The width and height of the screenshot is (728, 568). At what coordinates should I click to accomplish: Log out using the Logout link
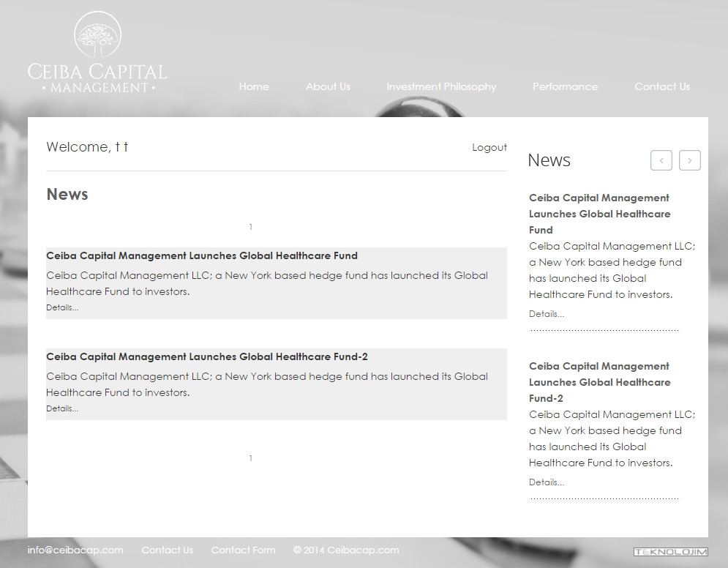489,147
